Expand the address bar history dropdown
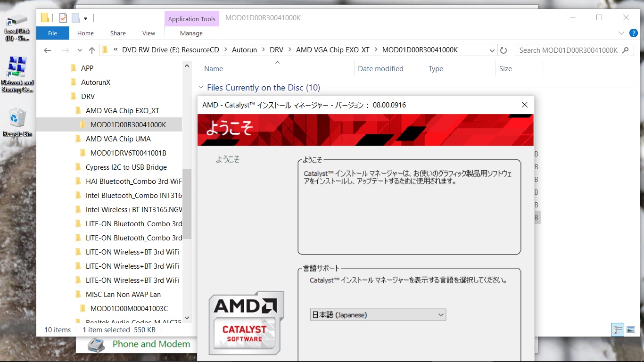Viewport: 644px width, 362px height. (492, 50)
